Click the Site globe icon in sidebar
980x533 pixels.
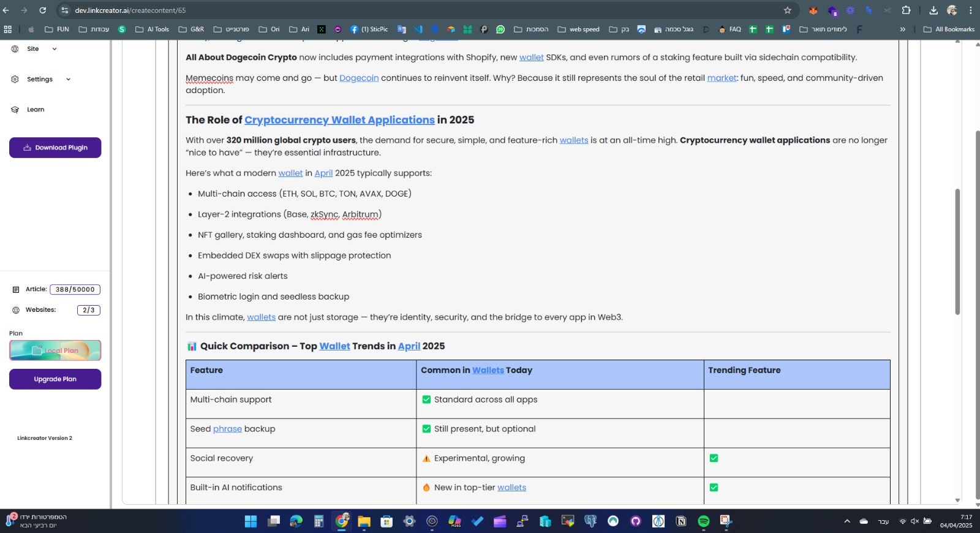click(15, 49)
